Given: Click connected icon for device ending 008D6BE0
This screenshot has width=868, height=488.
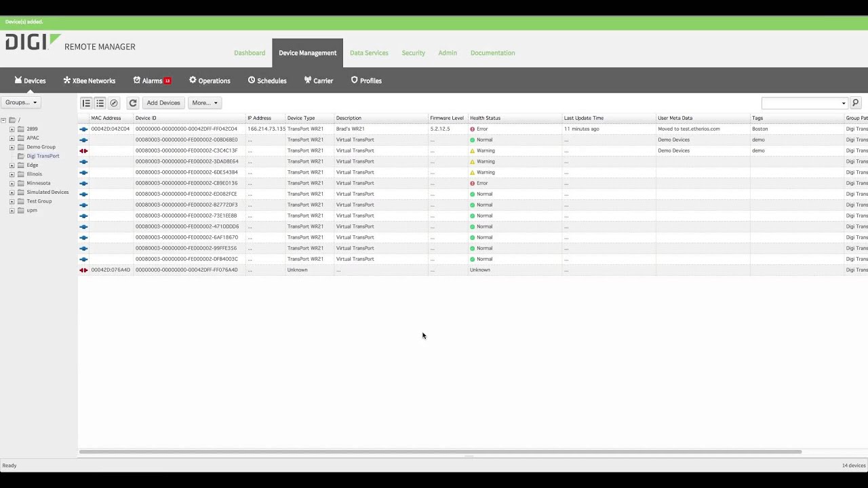Looking at the screenshot, I should [x=83, y=140].
